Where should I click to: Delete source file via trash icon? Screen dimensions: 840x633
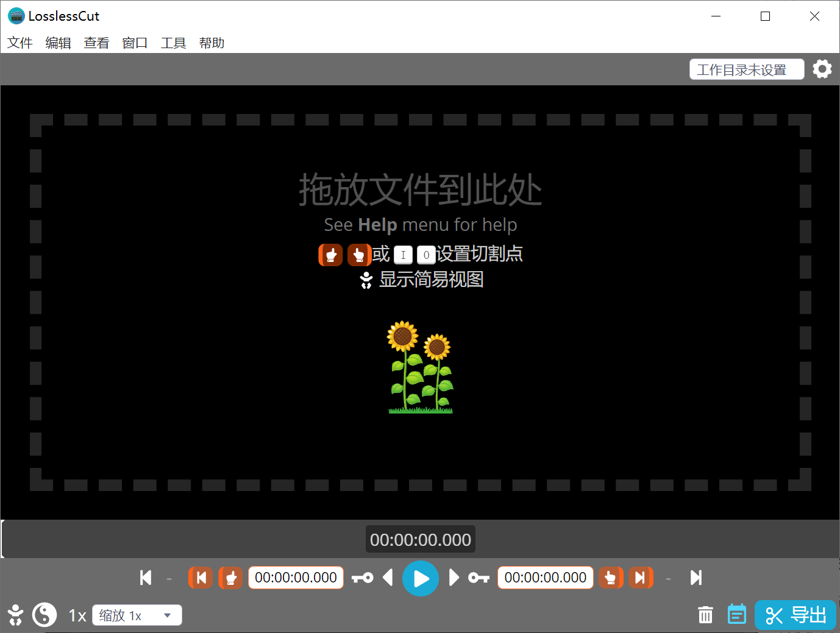705,615
